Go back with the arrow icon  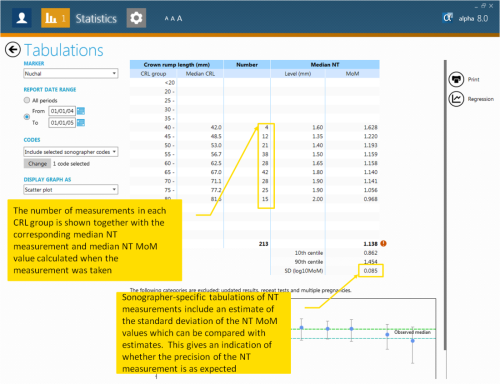[x=13, y=50]
